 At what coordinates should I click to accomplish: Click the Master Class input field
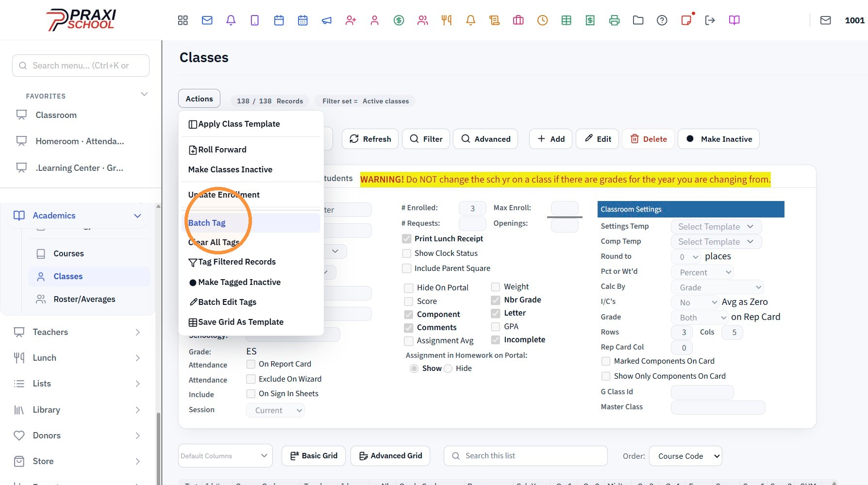pyautogui.click(x=718, y=407)
